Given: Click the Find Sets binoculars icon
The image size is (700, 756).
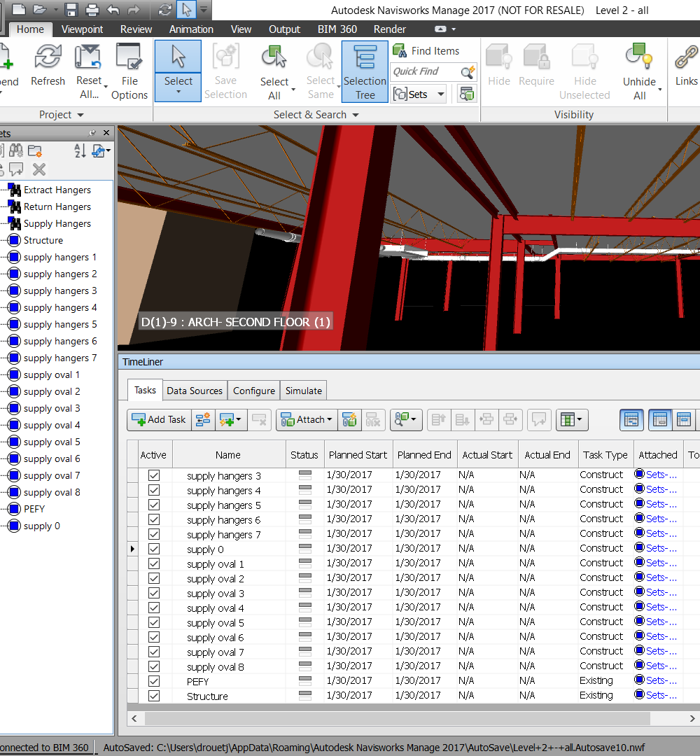Looking at the screenshot, I should click(17, 150).
